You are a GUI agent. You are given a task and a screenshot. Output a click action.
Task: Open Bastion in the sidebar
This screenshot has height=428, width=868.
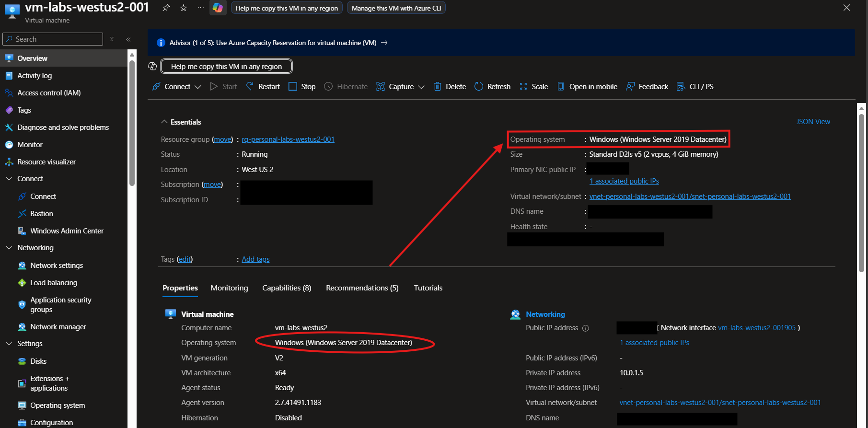point(42,214)
